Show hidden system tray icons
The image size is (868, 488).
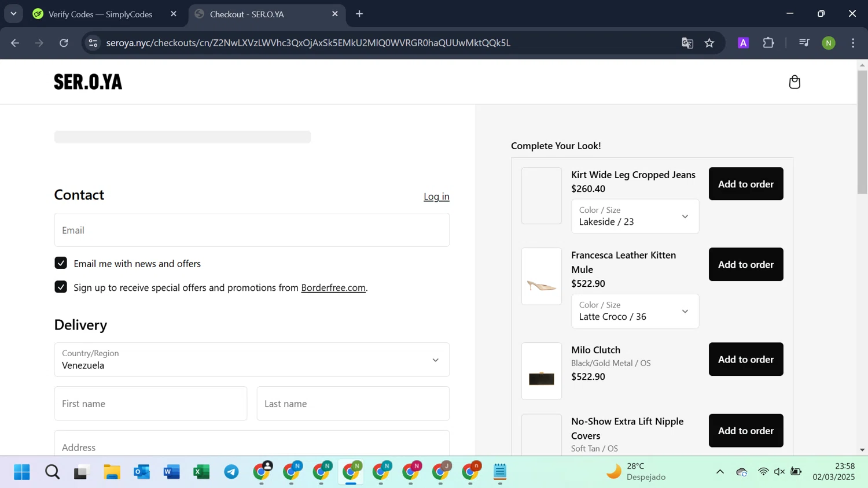(720, 472)
